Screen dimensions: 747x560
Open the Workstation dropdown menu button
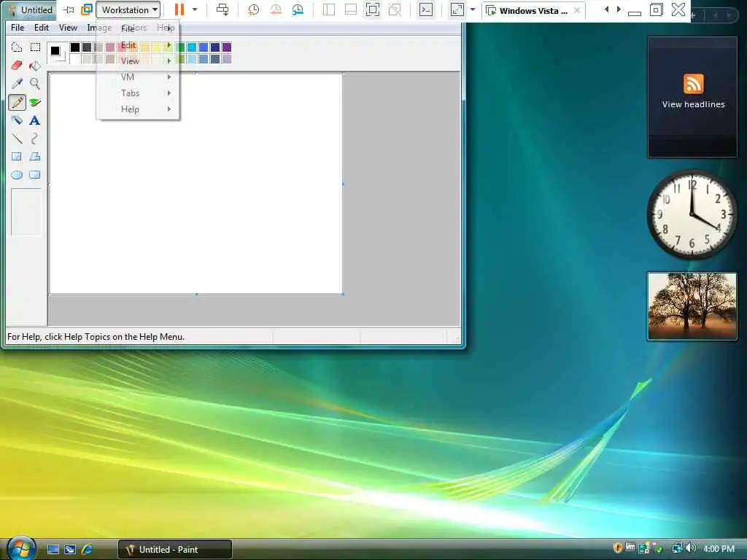128,9
